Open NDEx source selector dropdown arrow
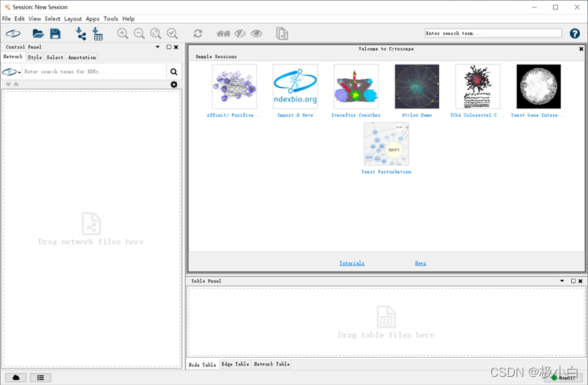588x385 pixels. tap(20, 72)
